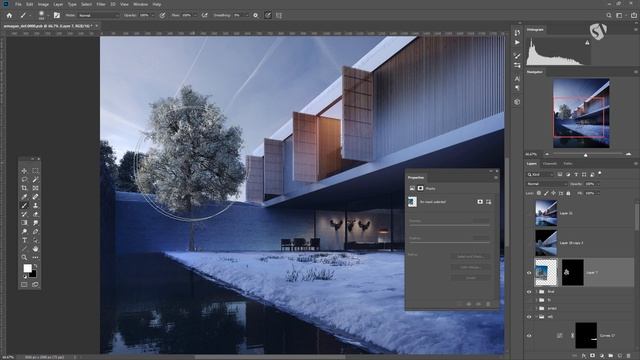This screenshot has height=360, width=640.
Task: Delete layer using trash icon
Action: (x=629, y=356)
